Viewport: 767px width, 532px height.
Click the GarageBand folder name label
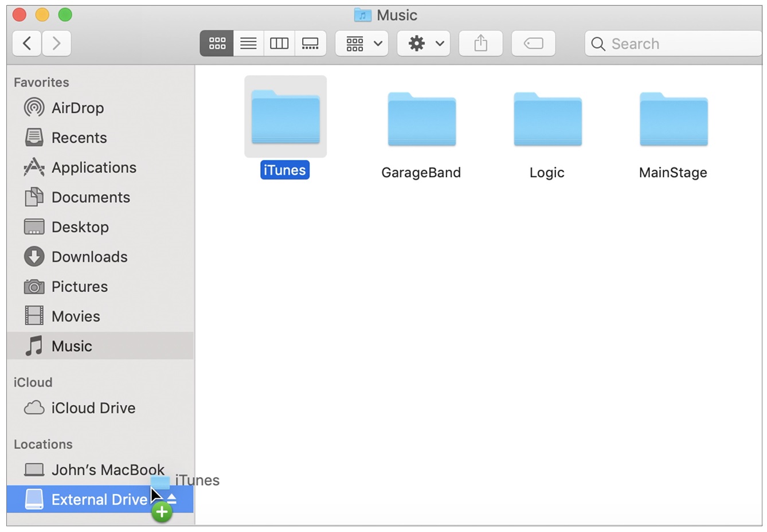click(x=421, y=173)
